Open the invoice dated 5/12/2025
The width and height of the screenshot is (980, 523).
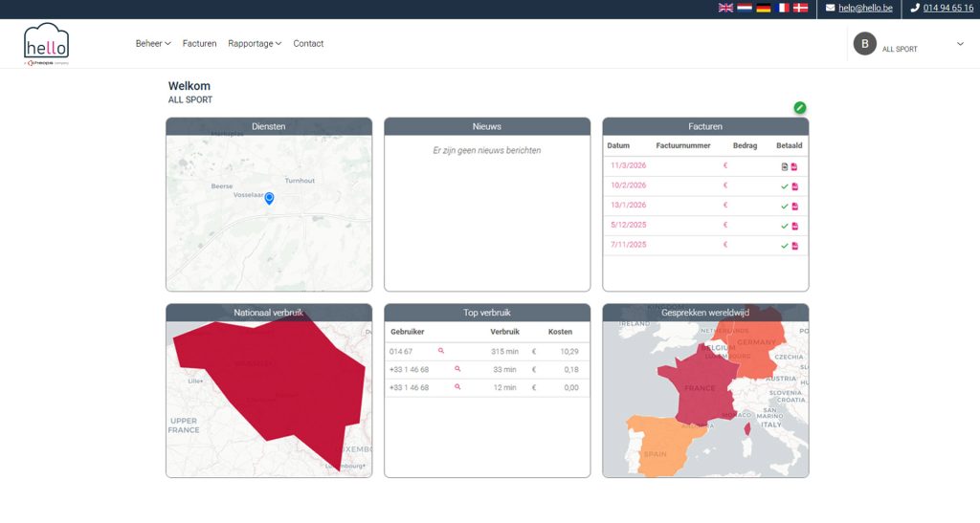point(628,225)
